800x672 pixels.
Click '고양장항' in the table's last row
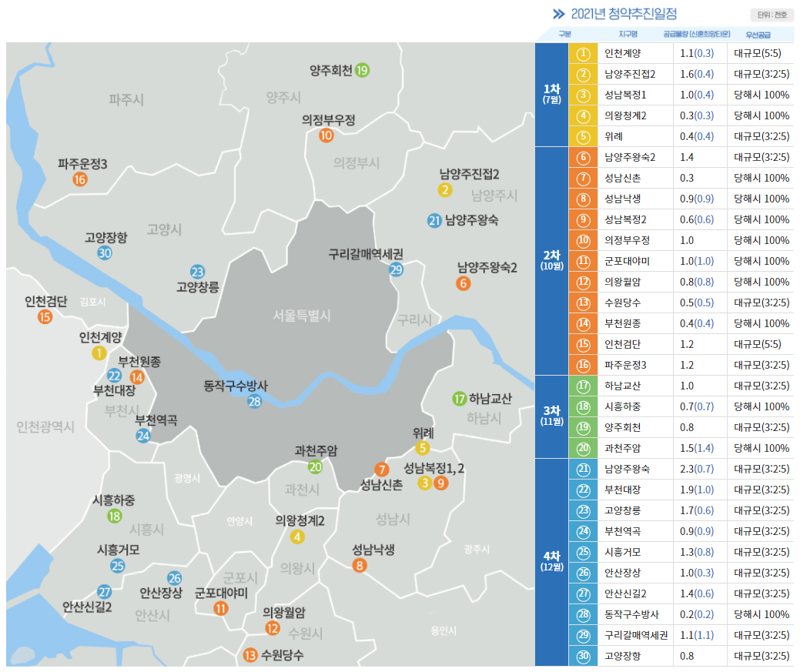[622, 656]
